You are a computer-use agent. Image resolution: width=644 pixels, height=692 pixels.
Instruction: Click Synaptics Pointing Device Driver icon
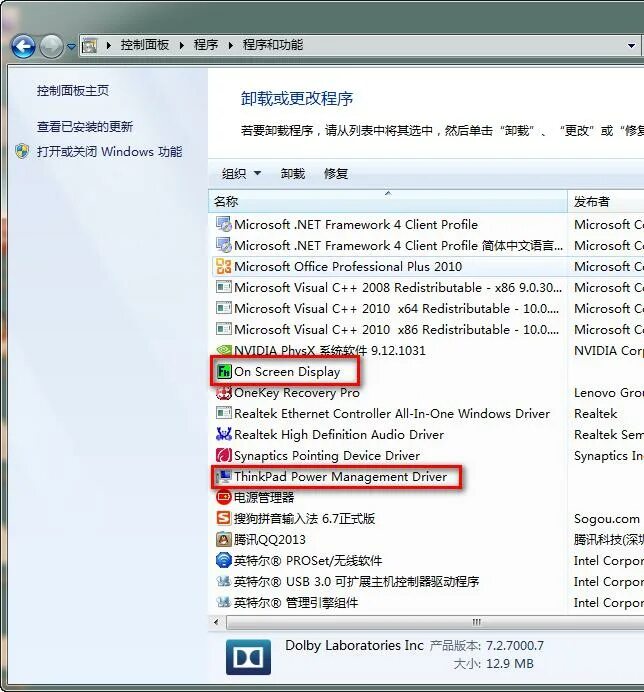pos(224,455)
